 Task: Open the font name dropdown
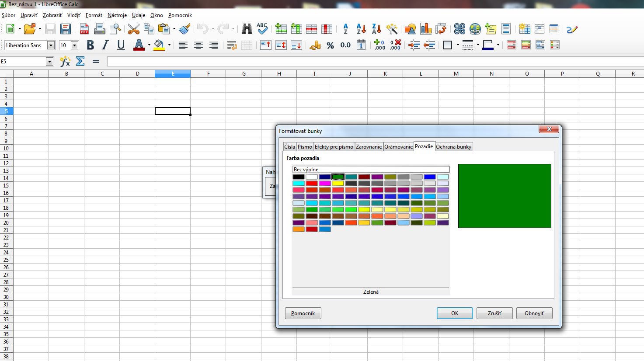click(x=51, y=45)
